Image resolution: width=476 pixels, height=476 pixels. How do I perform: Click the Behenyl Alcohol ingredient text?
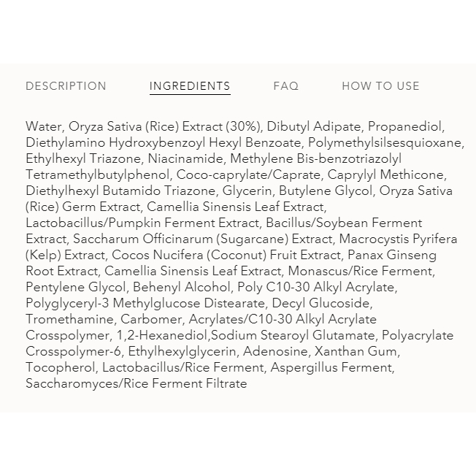tap(180, 287)
